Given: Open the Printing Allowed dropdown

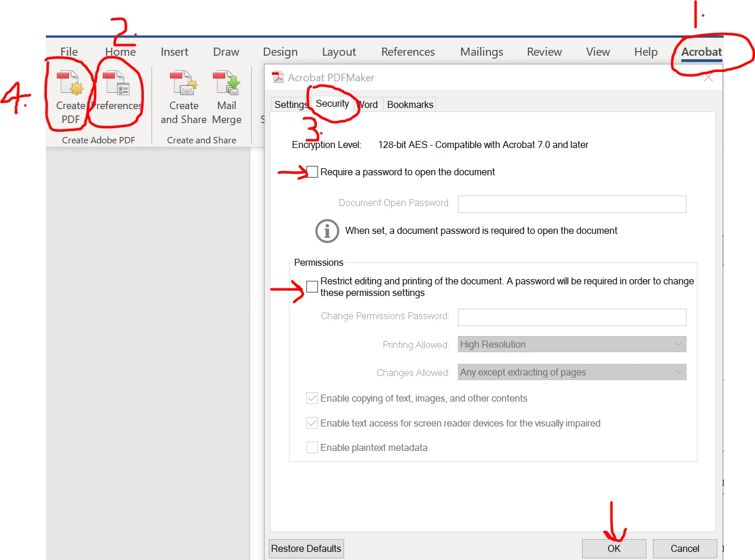Looking at the screenshot, I should pos(572,344).
